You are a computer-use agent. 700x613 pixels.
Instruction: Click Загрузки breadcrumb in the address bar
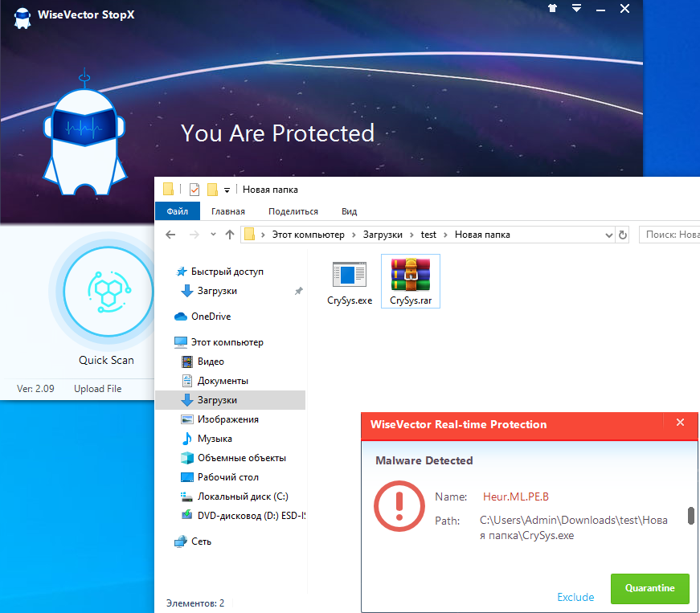383,235
